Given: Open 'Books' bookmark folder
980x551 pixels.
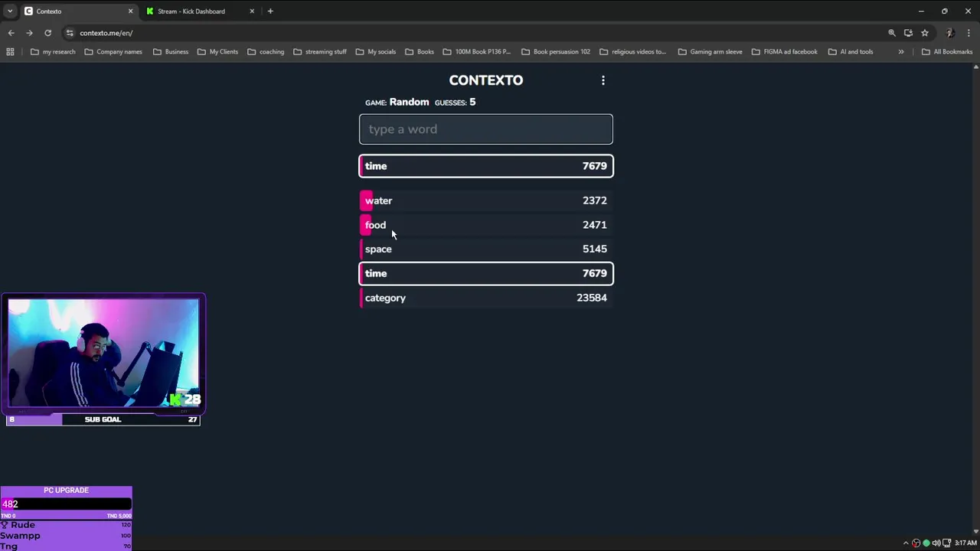Looking at the screenshot, I should tap(420, 52).
